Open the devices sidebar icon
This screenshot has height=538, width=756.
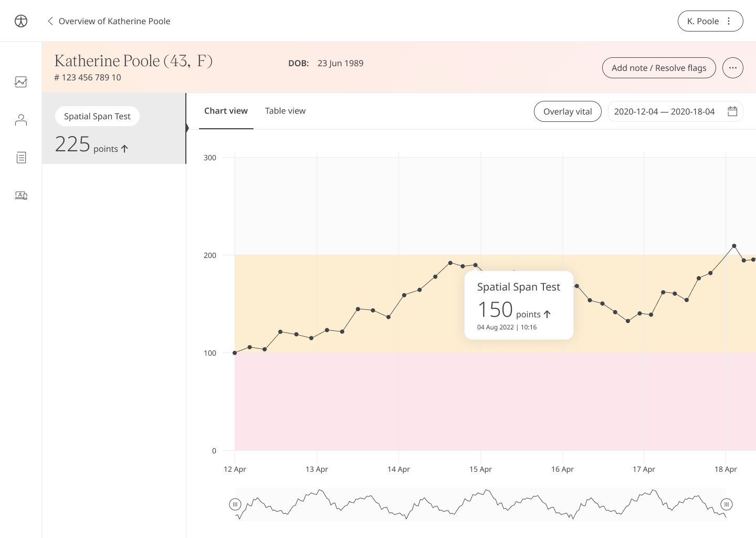pyautogui.click(x=21, y=195)
